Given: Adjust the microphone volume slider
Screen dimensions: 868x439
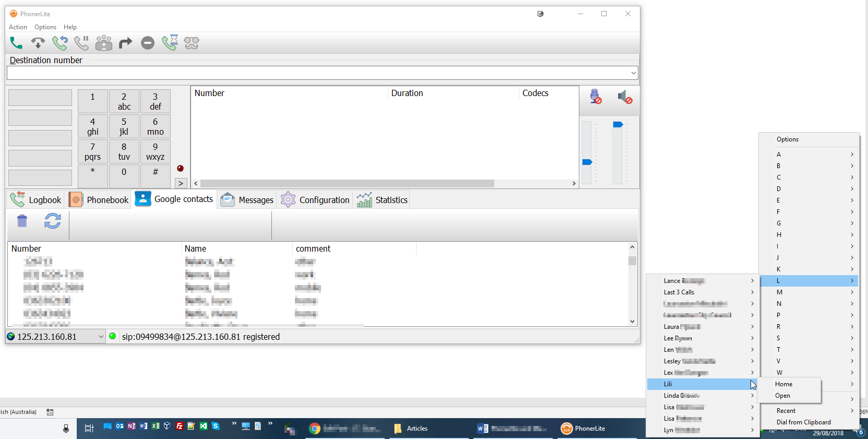Looking at the screenshot, I should click(587, 162).
